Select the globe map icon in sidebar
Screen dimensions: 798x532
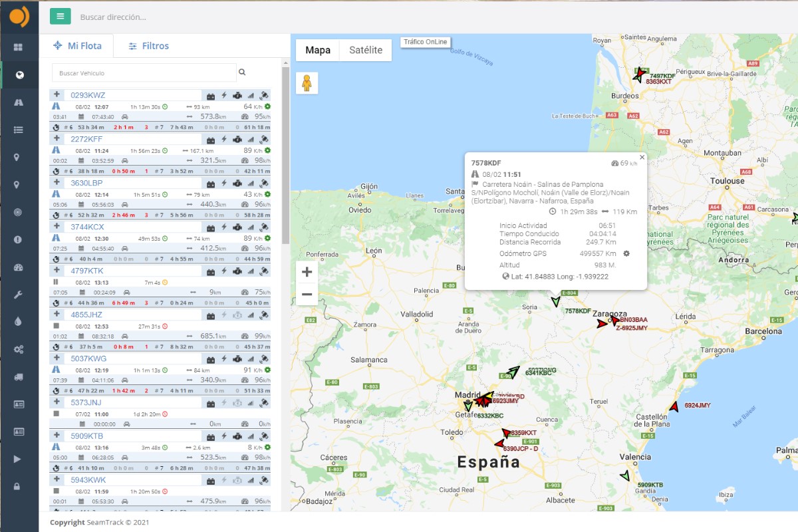click(x=19, y=74)
